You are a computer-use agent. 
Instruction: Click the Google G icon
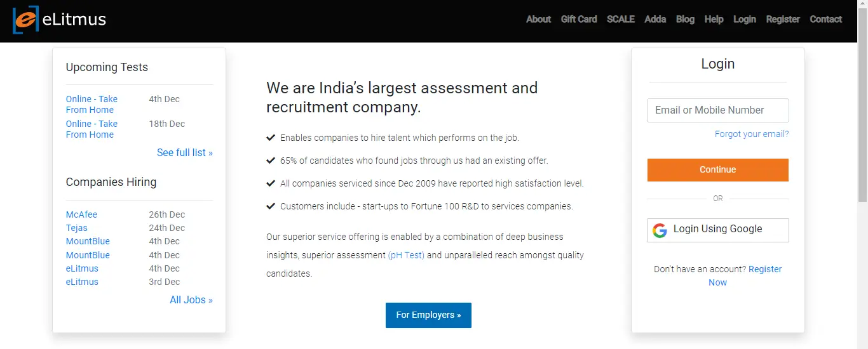click(660, 230)
